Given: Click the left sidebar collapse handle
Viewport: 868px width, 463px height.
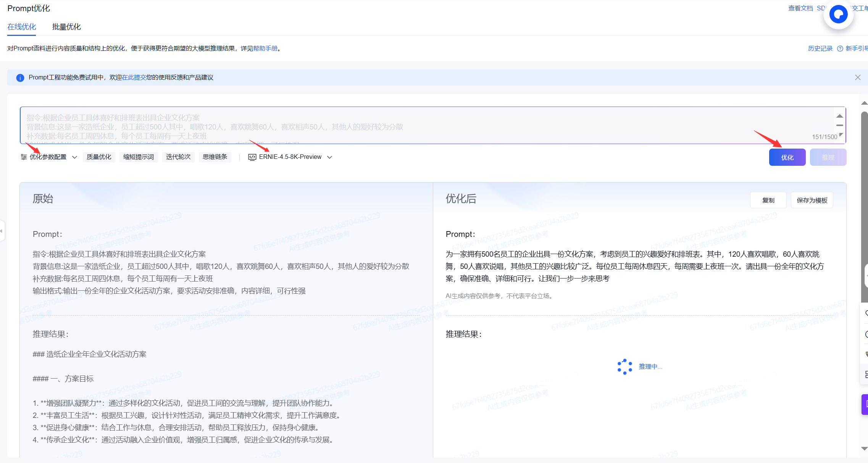Looking at the screenshot, I should [x=2, y=231].
